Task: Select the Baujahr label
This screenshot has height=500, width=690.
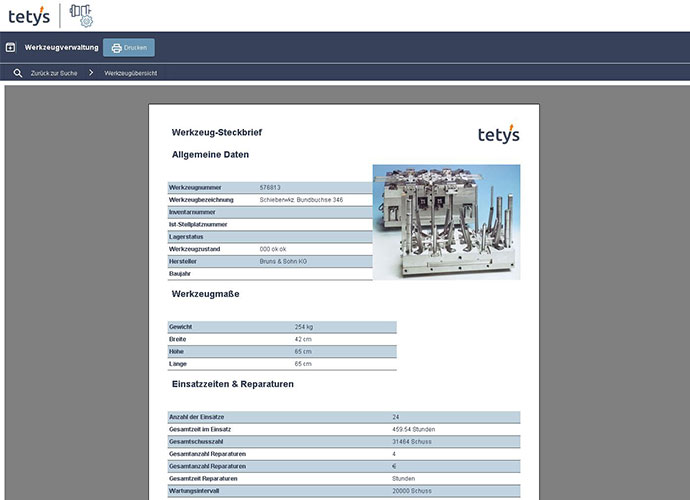Action: pos(180,274)
